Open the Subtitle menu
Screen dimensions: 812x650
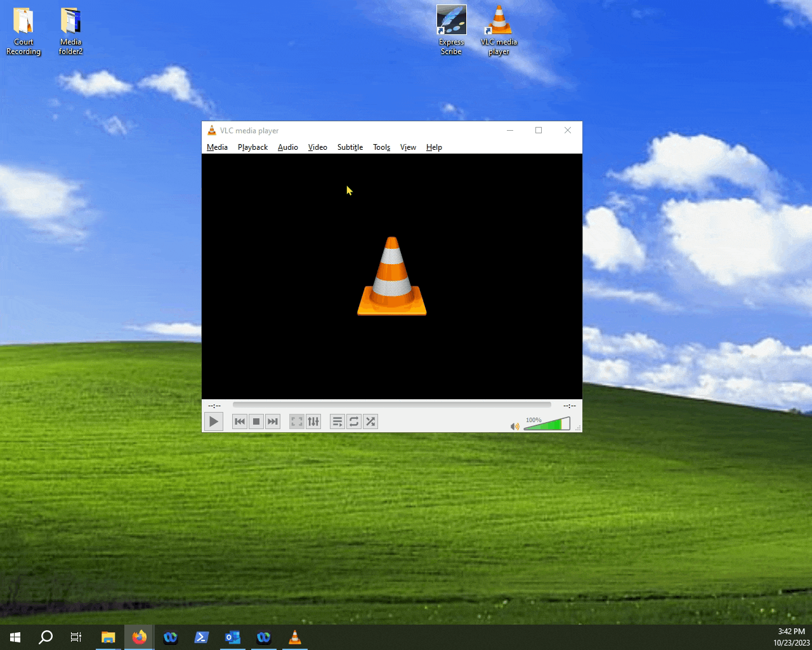click(x=350, y=147)
